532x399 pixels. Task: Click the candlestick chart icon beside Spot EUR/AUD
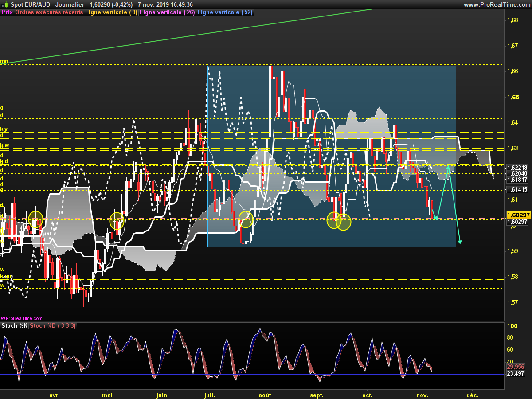(x=5, y=4)
